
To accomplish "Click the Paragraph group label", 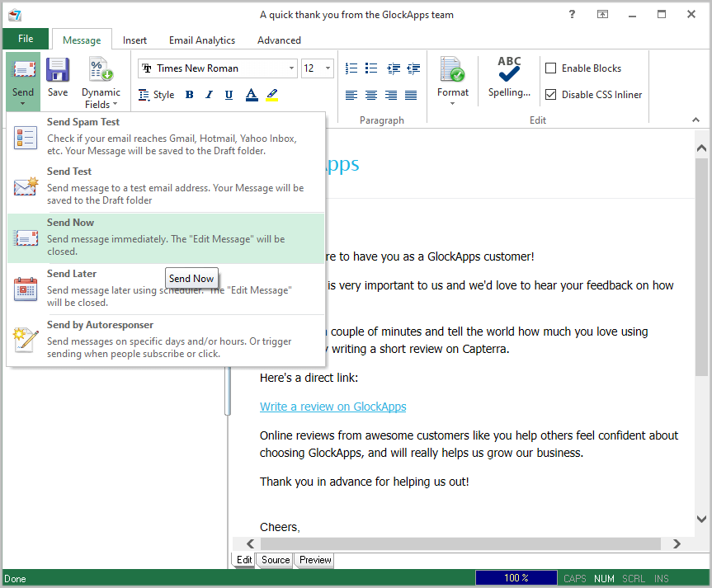I will pos(382,120).
